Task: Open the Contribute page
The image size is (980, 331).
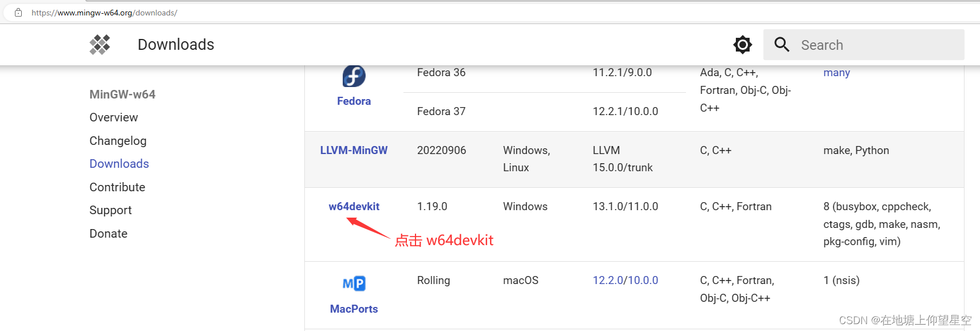Action: pos(117,187)
